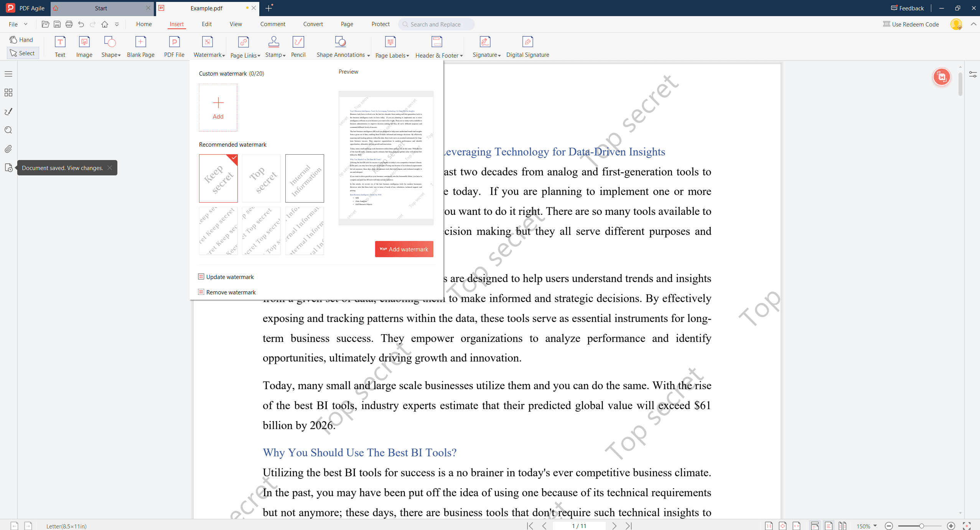Save the document using the toolbar icon
Screen dimensions: 980x530
[x=57, y=24]
